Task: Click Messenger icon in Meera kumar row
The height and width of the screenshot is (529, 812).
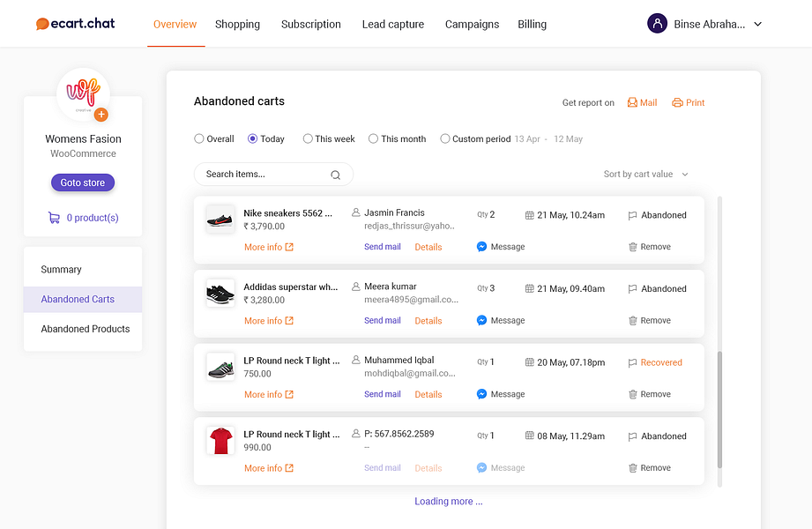Action: [481, 320]
